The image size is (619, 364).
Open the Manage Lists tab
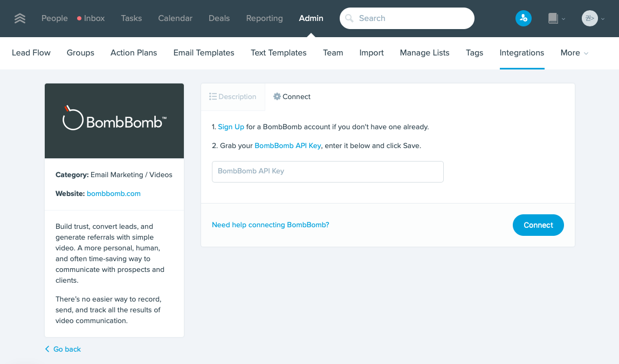[x=425, y=53]
